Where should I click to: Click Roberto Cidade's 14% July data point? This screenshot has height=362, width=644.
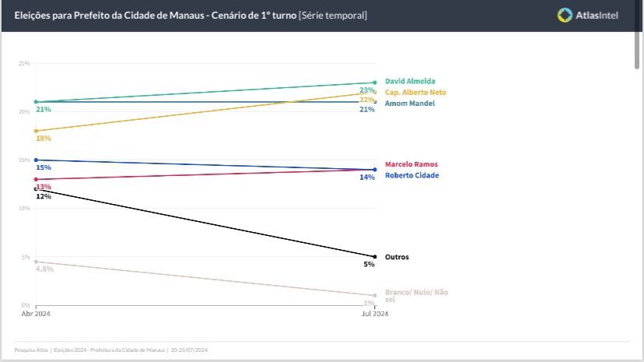[x=375, y=170]
